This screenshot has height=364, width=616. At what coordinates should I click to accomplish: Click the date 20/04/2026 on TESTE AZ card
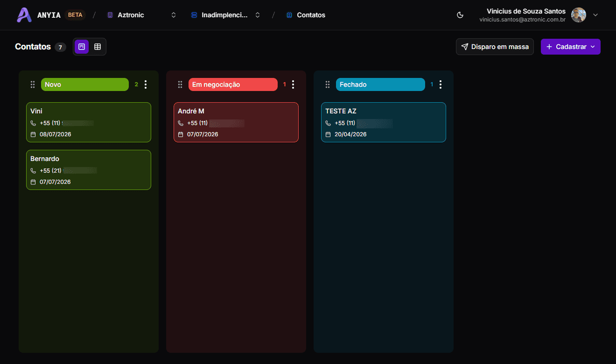pyautogui.click(x=350, y=134)
